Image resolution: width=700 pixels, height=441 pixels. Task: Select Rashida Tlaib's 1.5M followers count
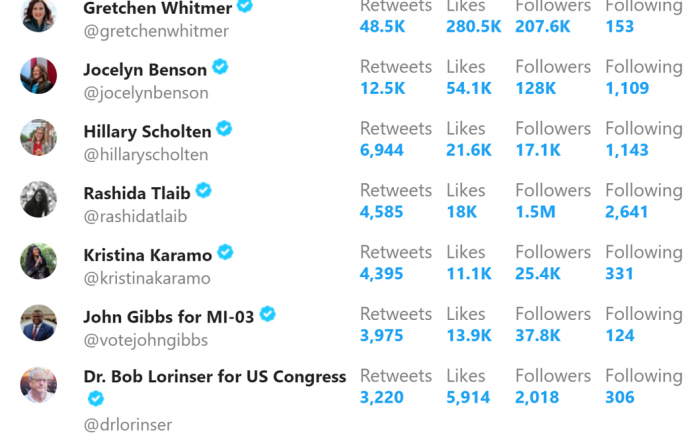[535, 212]
